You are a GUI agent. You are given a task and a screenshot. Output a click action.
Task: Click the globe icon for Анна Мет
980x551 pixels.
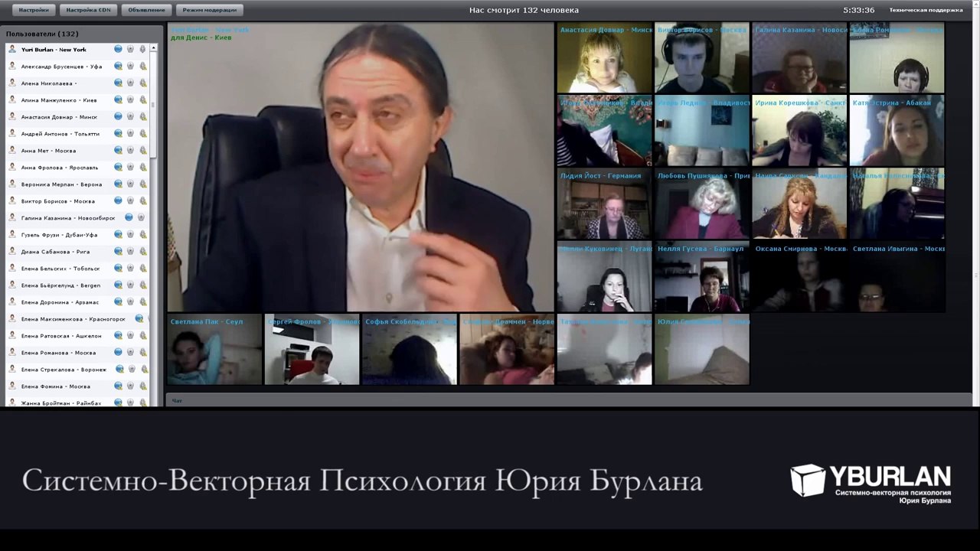(x=118, y=150)
